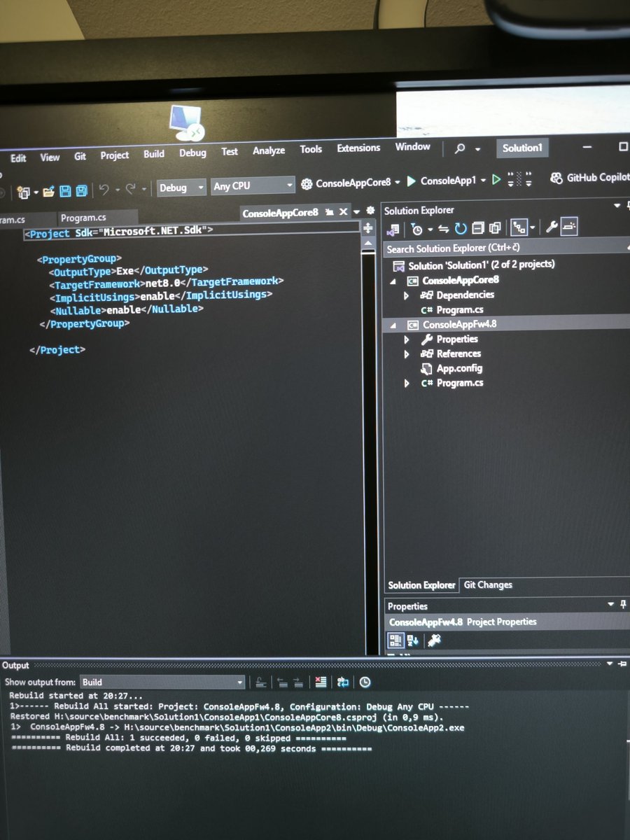Click the search magnifier icon in title bar
Viewport: 630px width, 840px height.
click(460, 148)
